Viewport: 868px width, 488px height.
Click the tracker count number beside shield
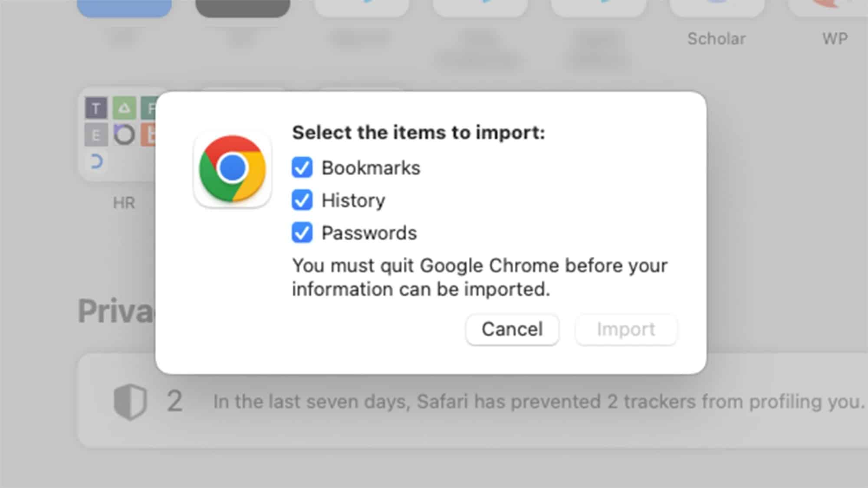click(175, 401)
